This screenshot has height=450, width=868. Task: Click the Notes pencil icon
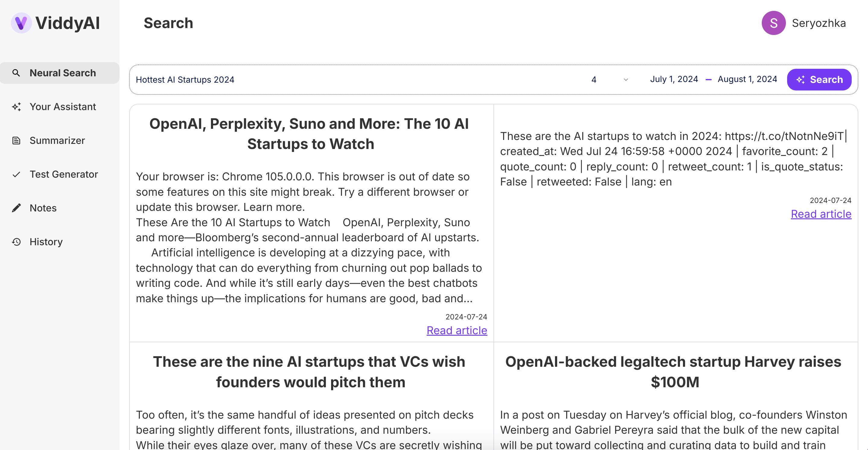pyautogui.click(x=16, y=208)
